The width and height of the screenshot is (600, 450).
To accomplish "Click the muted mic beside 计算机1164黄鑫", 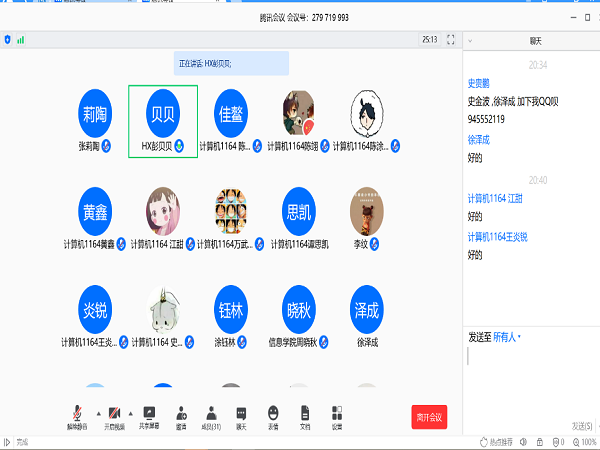I will pyautogui.click(x=121, y=244).
